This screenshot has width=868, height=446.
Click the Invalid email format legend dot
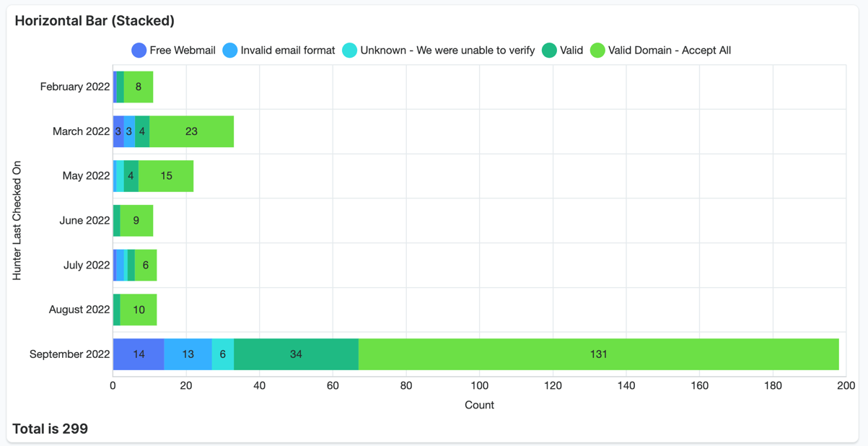pyautogui.click(x=230, y=51)
